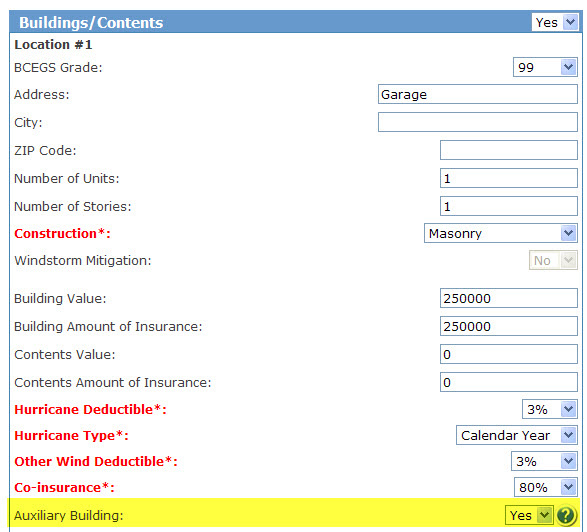Viewport: 587px width, 532px height.
Task: Open the BCEGS Grade dropdown
Action: (x=545, y=67)
